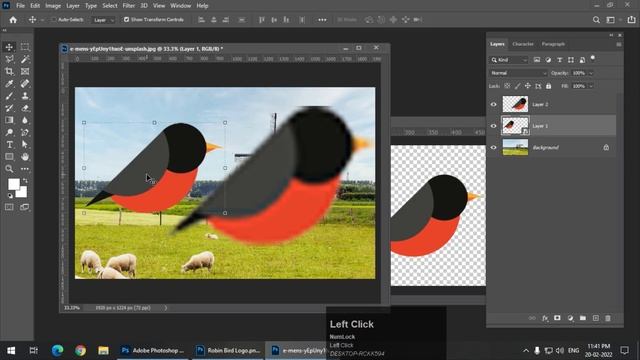This screenshot has height=360, width=640.
Task: Switch to the Paragraph tab
Action: pos(553,44)
